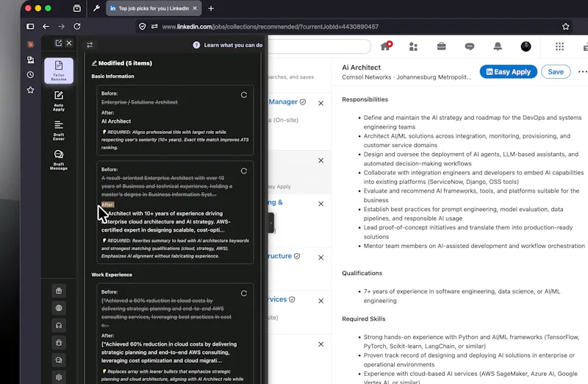The width and height of the screenshot is (588, 384).
Task: Dismiss the selected Easy Apply job card
Action: point(321,160)
